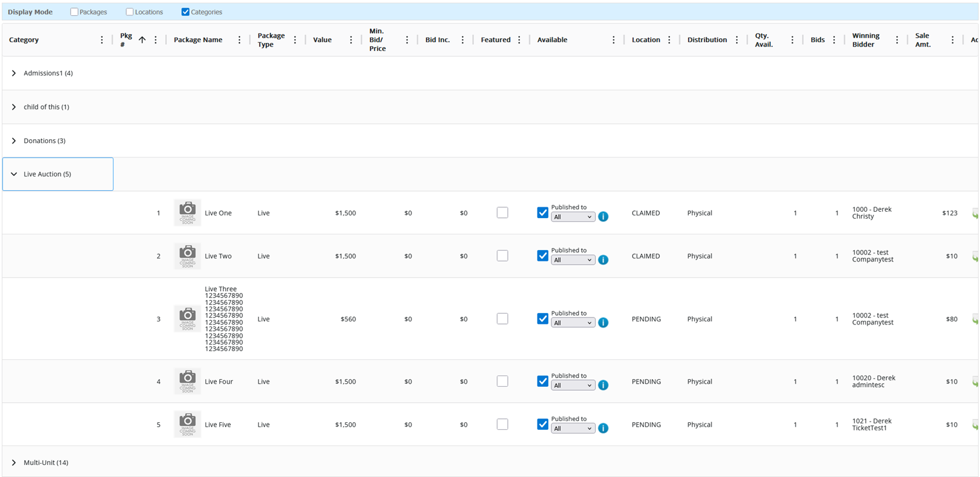The image size is (980, 477).
Task: Uncheck the Categories display mode checkbox
Action: (x=185, y=12)
